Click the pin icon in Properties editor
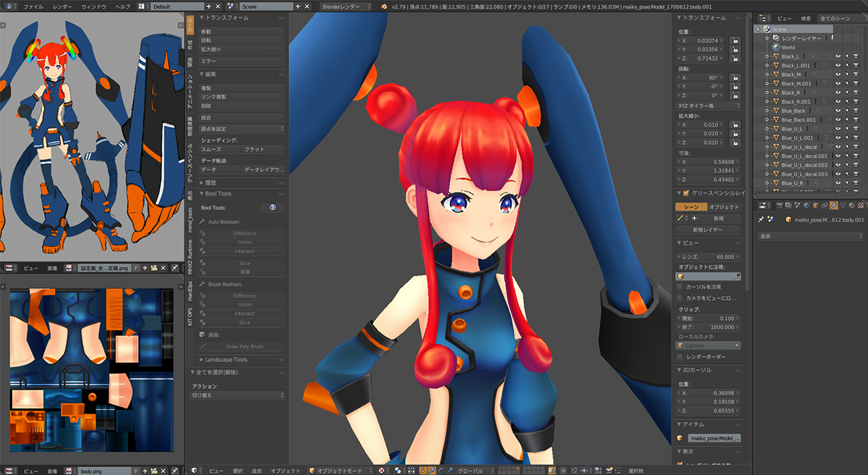Viewport: 868px width, 475px height. (x=761, y=219)
